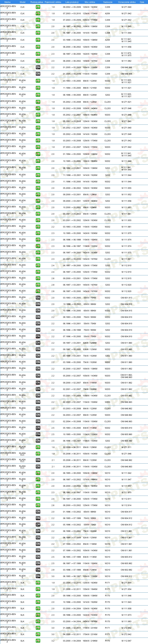This screenshot has height=644, width=148.
Task: Click the petrol icon in the M 111.970 row
Action: [x=38, y=493]
